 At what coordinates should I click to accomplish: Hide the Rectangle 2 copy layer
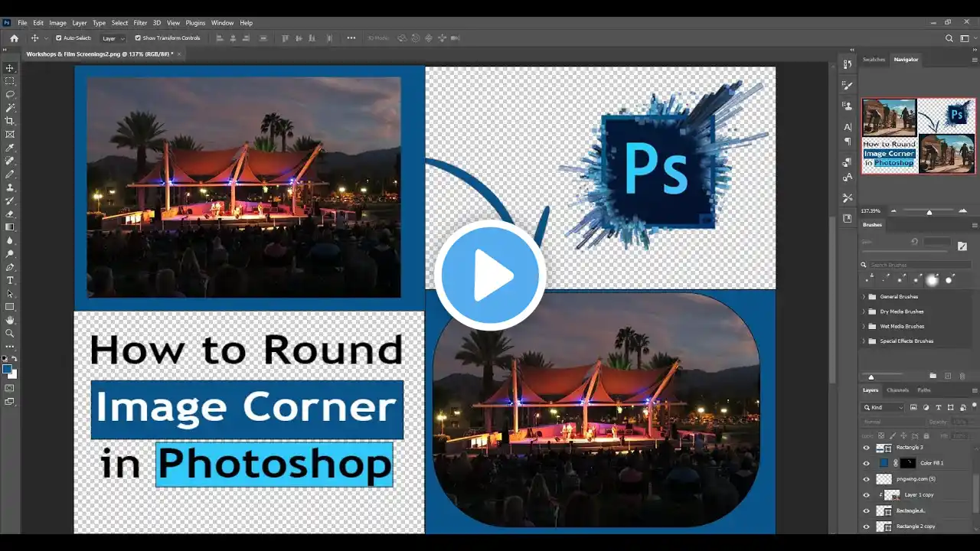tap(866, 527)
